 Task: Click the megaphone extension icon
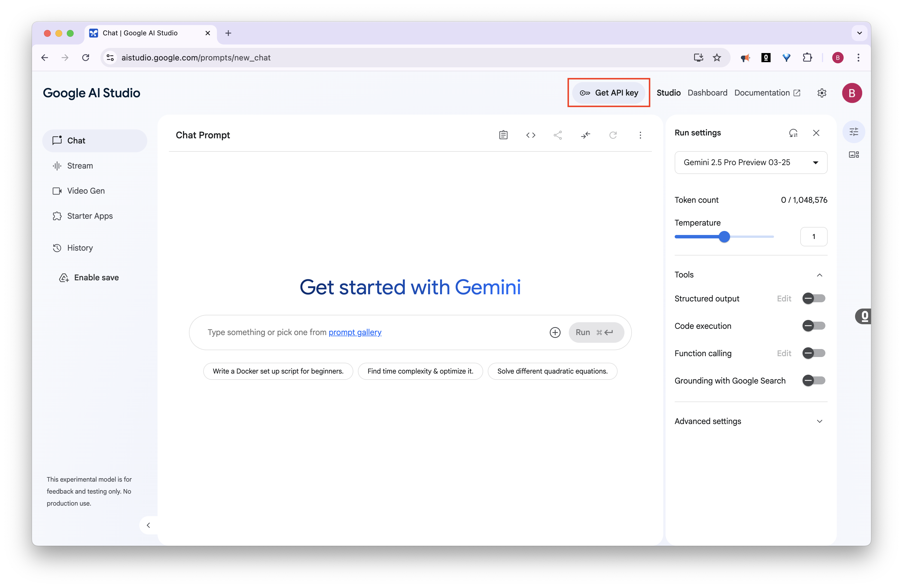pyautogui.click(x=745, y=58)
